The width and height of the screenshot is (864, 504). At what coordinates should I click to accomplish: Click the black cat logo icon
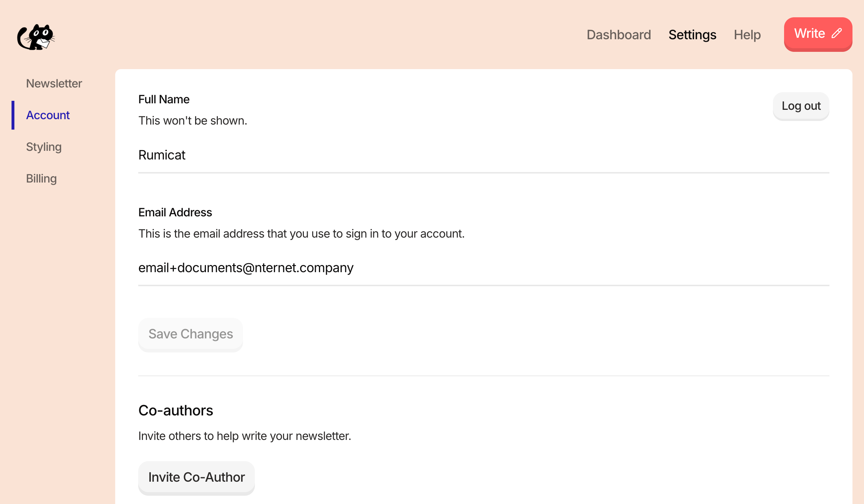[36, 37]
